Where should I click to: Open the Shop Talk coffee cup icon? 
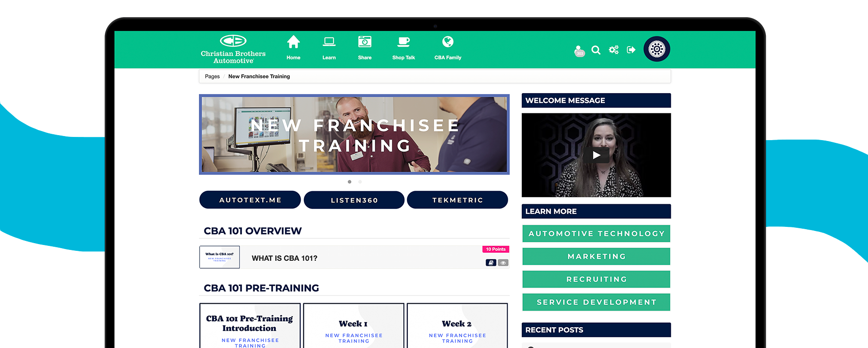(404, 42)
